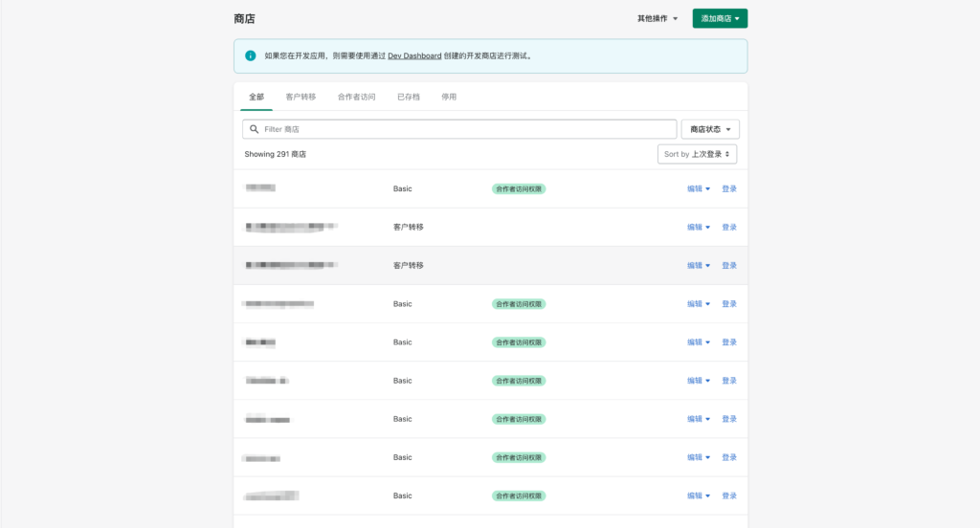This screenshot has width=980, height=528.
Task: Click the 添加商店 green button
Action: (x=720, y=19)
